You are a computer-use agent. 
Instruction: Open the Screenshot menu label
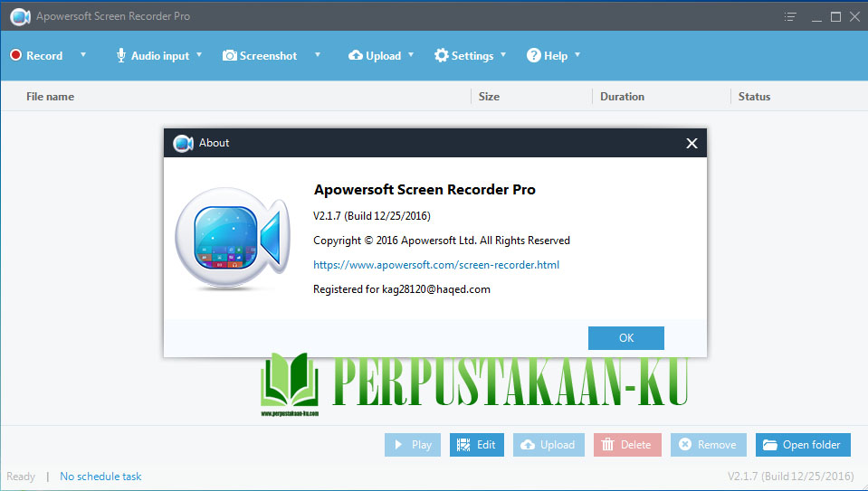click(269, 56)
